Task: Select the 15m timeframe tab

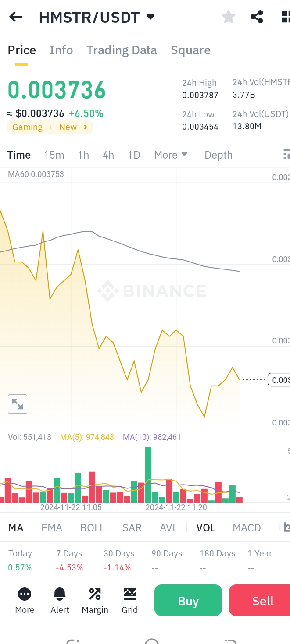Action: tap(54, 155)
